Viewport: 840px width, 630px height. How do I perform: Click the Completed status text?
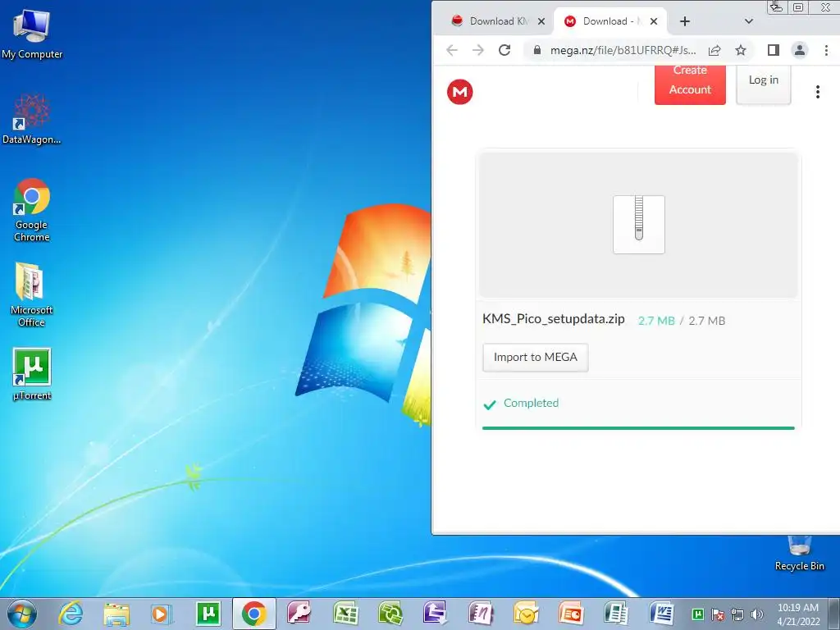(531, 403)
